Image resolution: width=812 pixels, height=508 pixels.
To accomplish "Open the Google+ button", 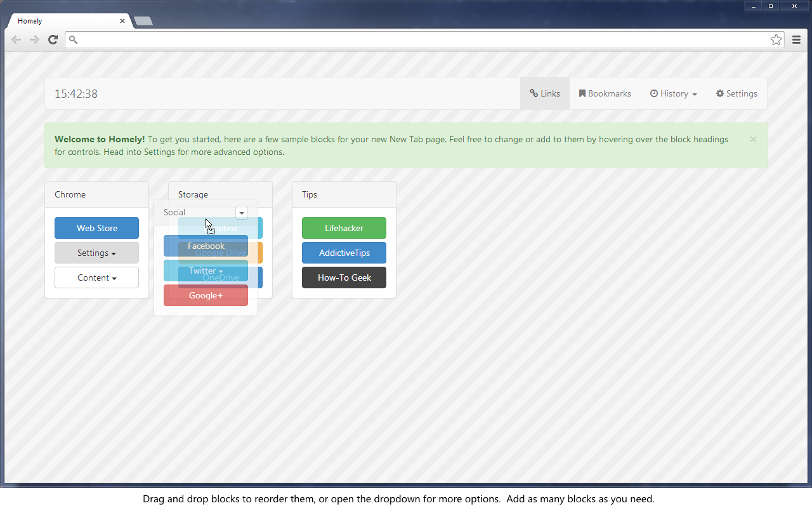I will (x=206, y=295).
